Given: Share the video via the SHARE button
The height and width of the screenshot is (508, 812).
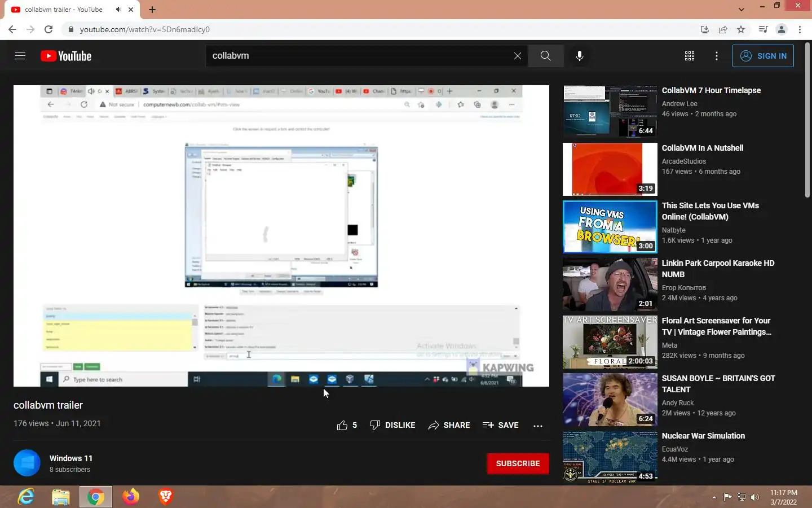Looking at the screenshot, I should tap(449, 425).
